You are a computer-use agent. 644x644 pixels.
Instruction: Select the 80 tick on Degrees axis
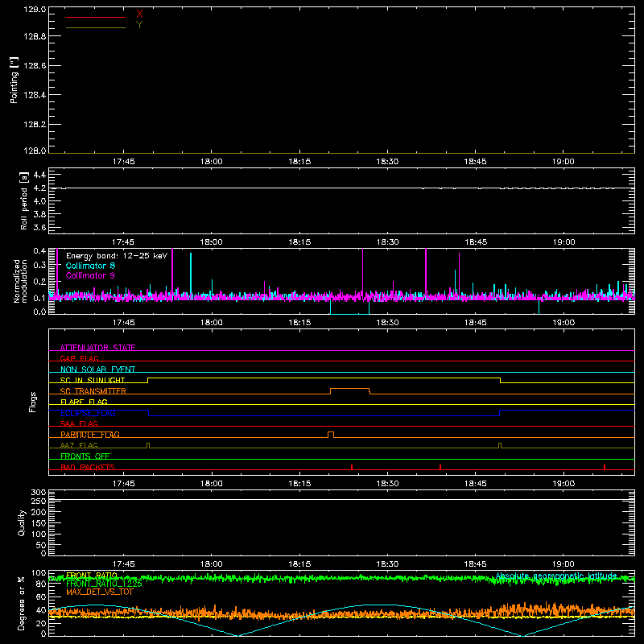pos(41,584)
